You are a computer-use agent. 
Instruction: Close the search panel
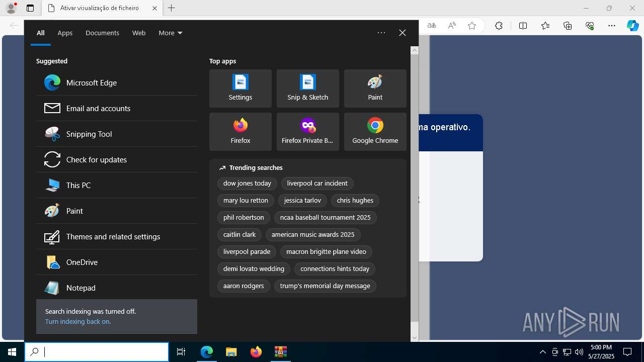tap(403, 33)
